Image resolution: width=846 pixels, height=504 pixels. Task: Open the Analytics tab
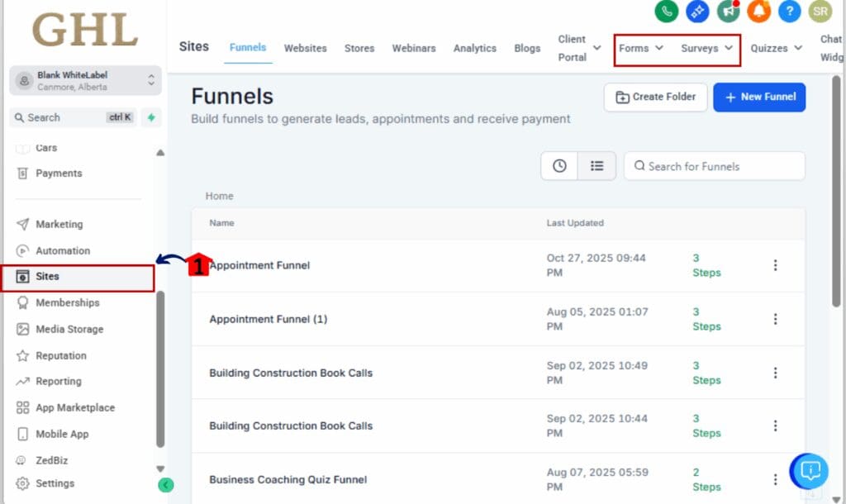[x=474, y=48]
